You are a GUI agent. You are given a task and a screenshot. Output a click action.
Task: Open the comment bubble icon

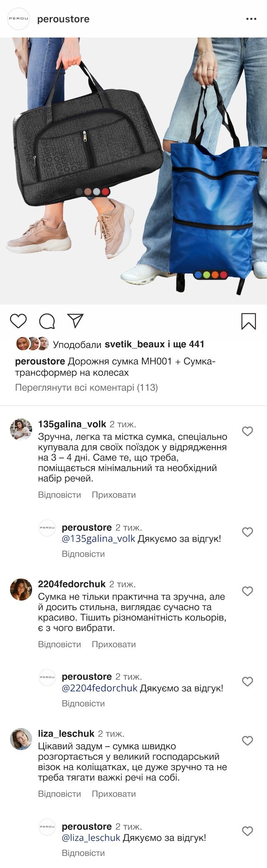coord(47,321)
